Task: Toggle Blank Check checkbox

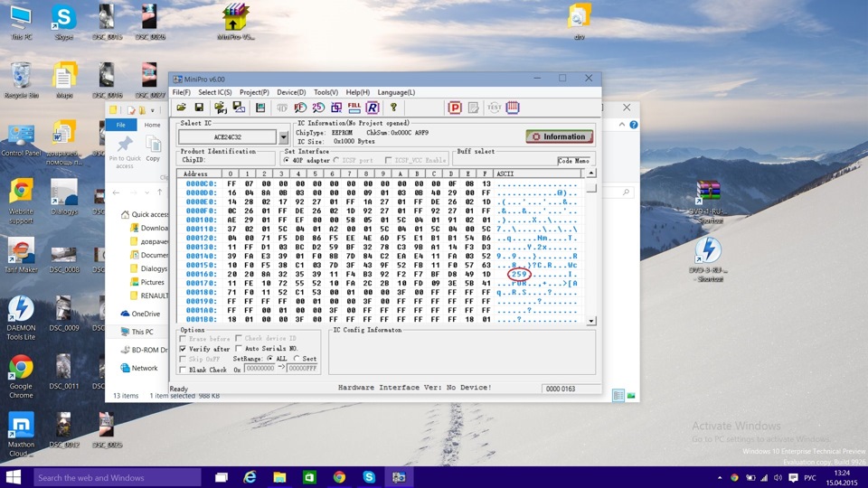Action: click(183, 370)
